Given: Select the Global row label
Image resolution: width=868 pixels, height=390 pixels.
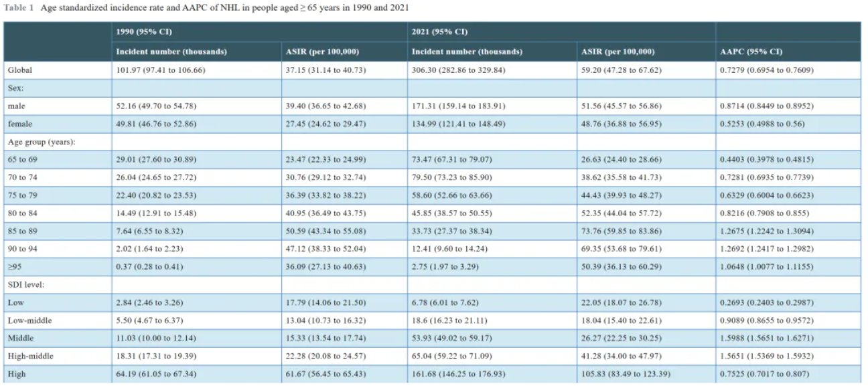Looking at the screenshot, I should (x=19, y=70).
